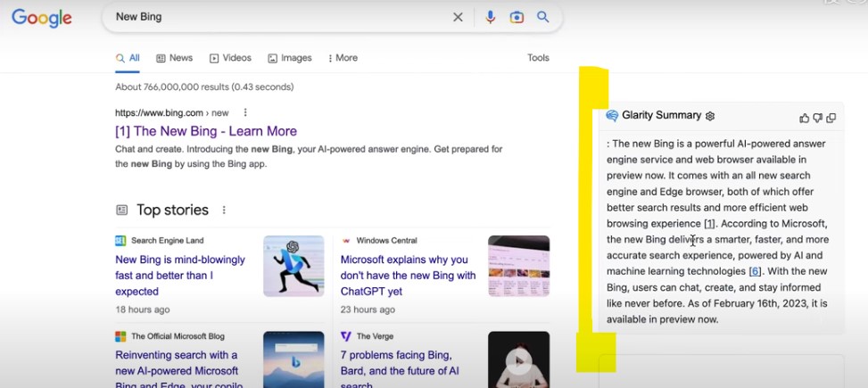Image resolution: width=868 pixels, height=388 pixels.
Task: Open 'The New Bing - Learn More' result
Action: click(206, 131)
